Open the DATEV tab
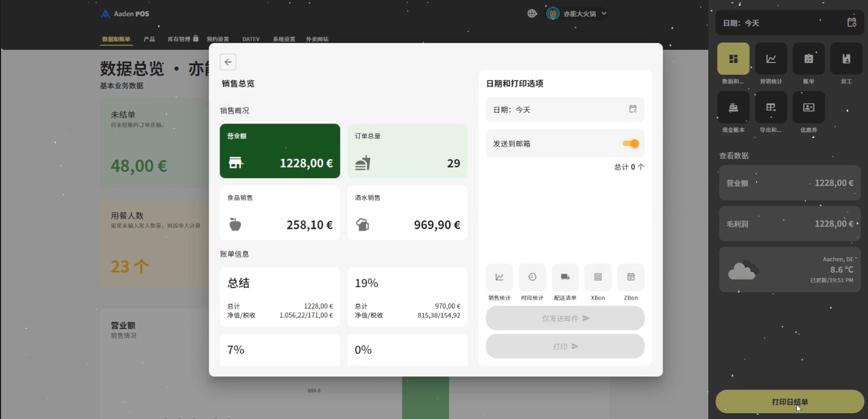The width and height of the screenshot is (868, 419). click(251, 39)
